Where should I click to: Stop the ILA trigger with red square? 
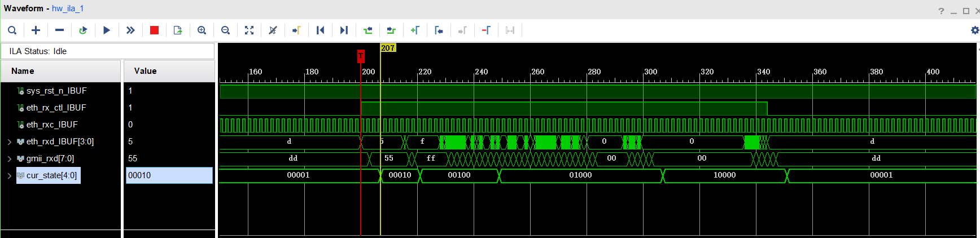tap(154, 30)
